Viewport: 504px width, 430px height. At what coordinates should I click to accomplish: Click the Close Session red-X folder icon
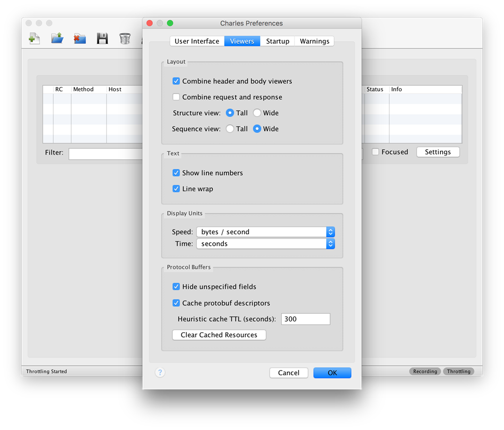pyautogui.click(x=80, y=39)
